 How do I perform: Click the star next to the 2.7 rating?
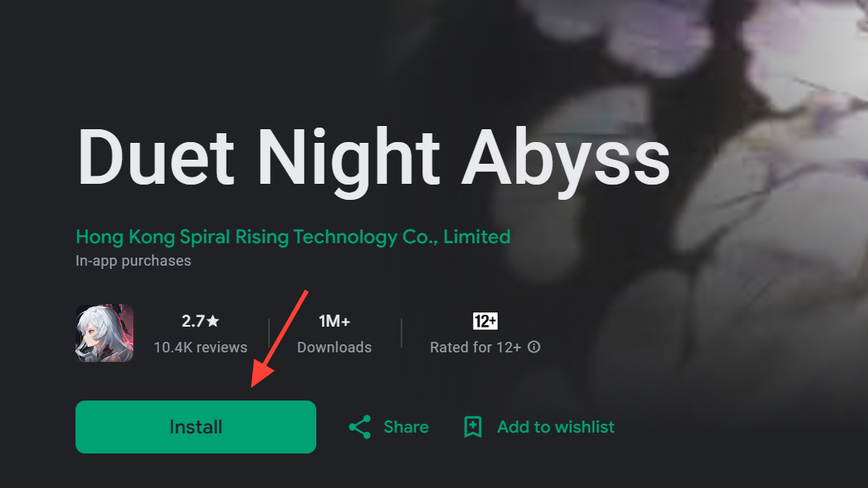pos(212,319)
